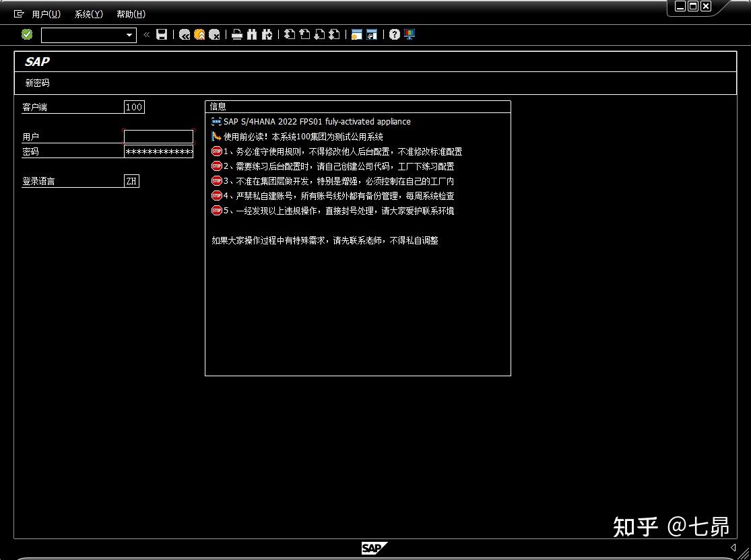751x560 pixels.
Task: Click the Customize Local Layout icon
Action: pyautogui.click(x=409, y=34)
